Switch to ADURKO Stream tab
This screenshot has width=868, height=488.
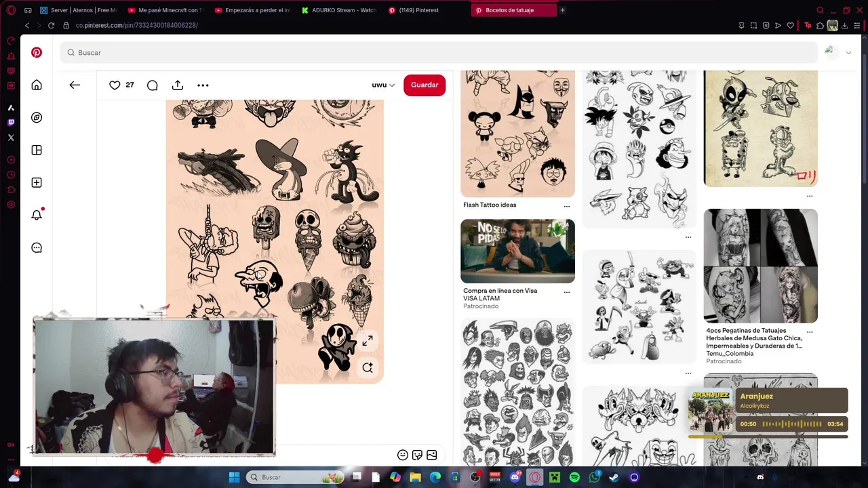(339, 10)
